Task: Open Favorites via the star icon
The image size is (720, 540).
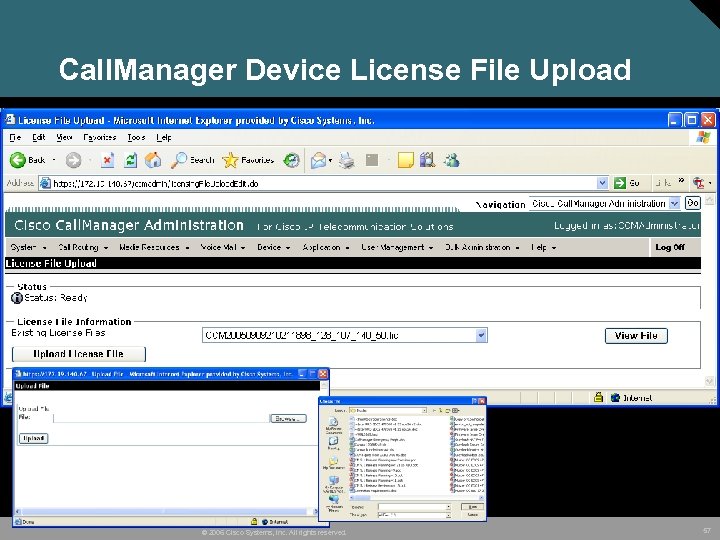Action: point(231,160)
